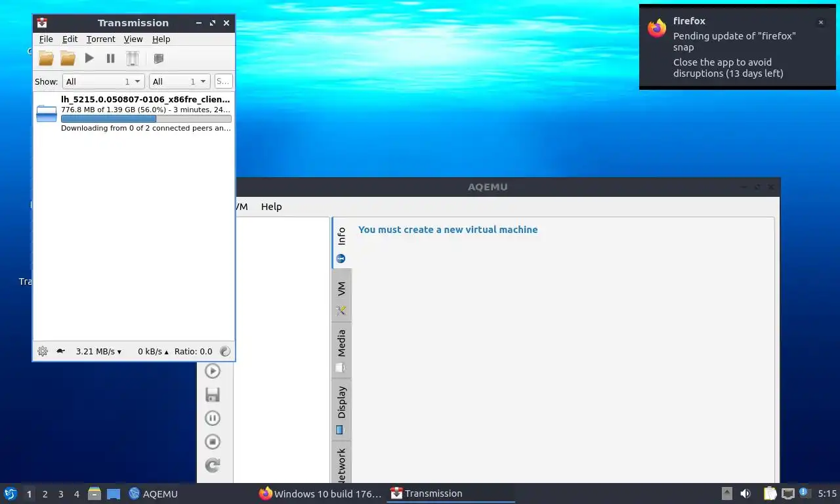Click the Ratio: 0.0 status text
This screenshot has height=504, width=840.
pyautogui.click(x=193, y=351)
